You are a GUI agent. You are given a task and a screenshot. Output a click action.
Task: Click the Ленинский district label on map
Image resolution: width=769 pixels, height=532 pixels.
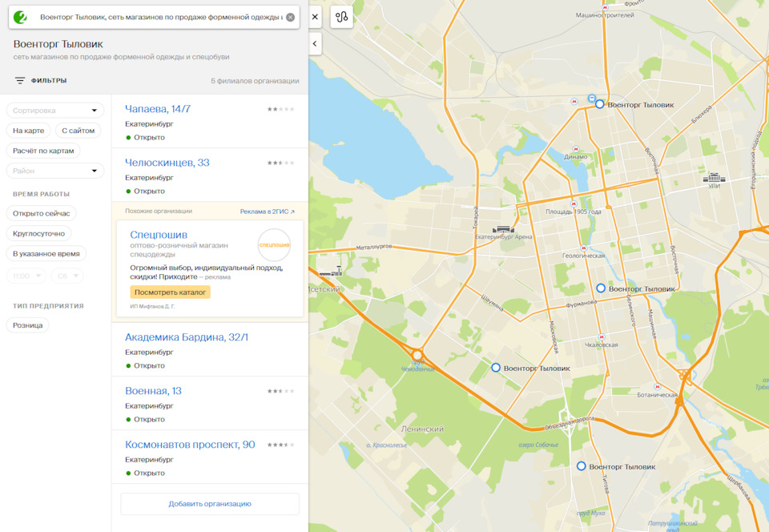point(423,429)
